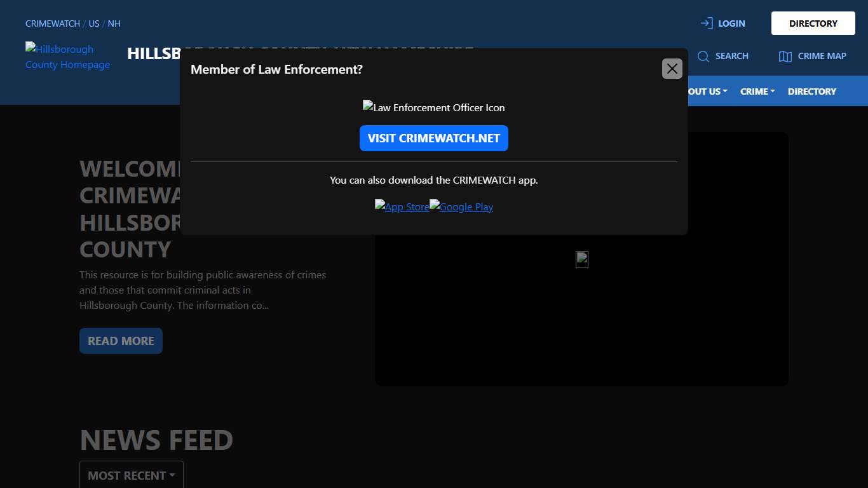This screenshot has height=488, width=868.
Task: Click the broken image in the slideshow panel
Action: tap(581, 259)
